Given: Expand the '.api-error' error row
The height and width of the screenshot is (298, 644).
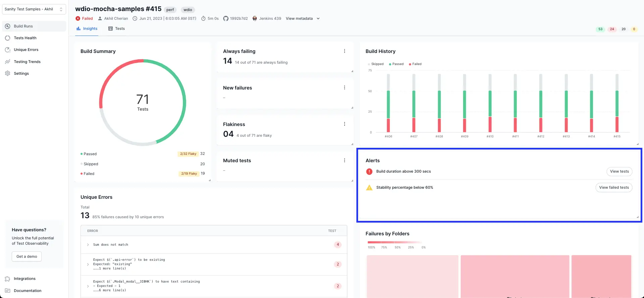Looking at the screenshot, I should click(x=88, y=264).
